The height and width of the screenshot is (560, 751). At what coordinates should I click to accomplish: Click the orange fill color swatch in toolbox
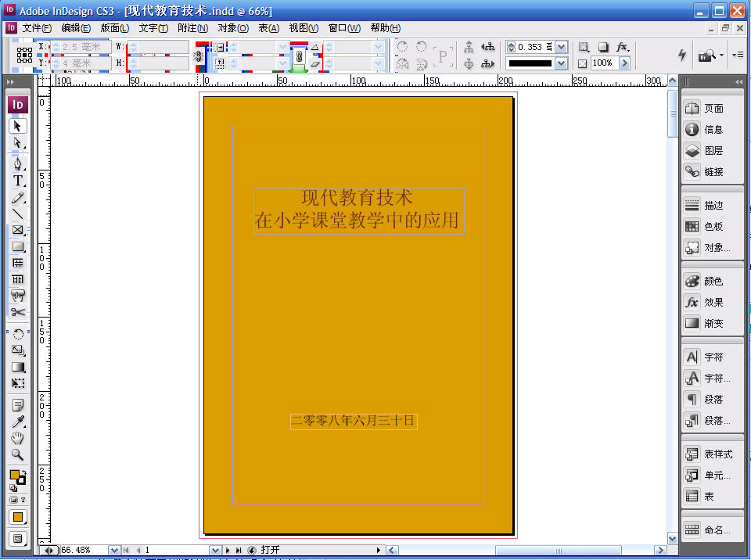point(14,475)
